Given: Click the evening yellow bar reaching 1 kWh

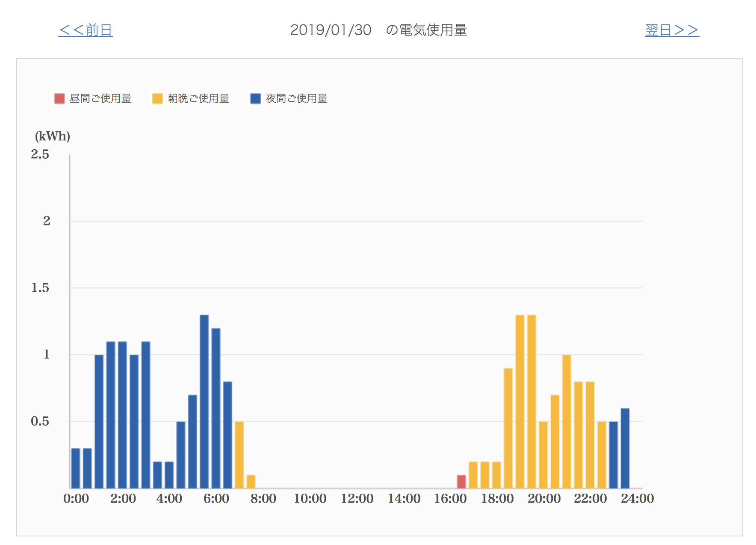Looking at the screenshot, I should point(567,421).
